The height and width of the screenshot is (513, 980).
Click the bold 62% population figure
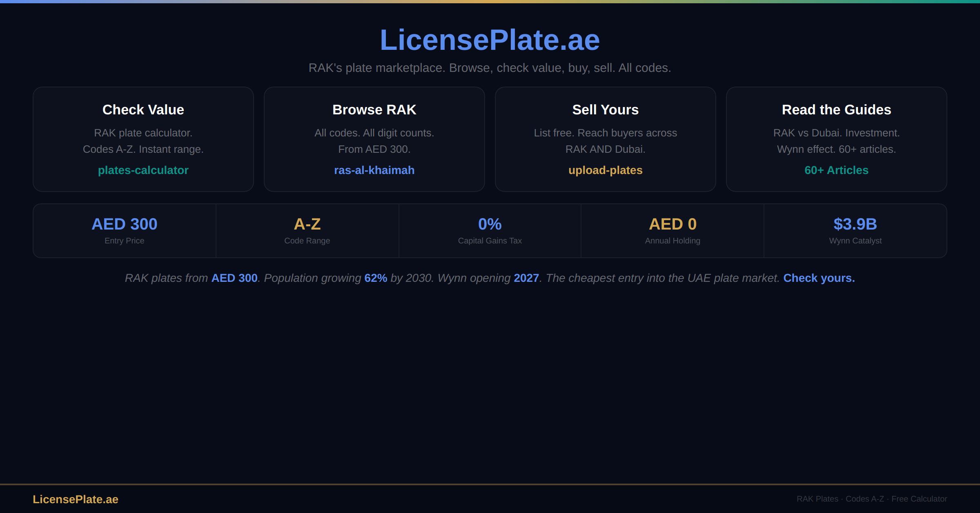pyautogui.click(x=376, y=278)
